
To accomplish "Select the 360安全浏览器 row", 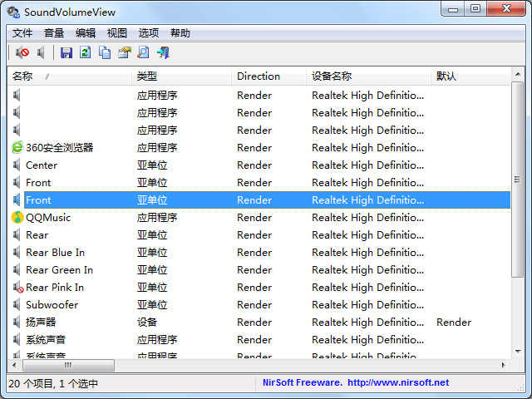I will click(259, 147).
